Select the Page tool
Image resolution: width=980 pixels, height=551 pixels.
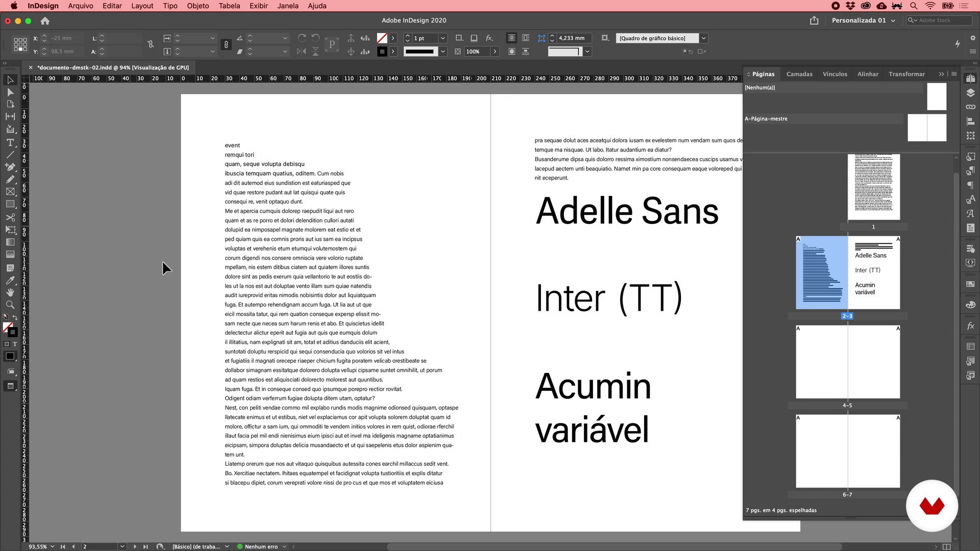(x=10, y=105)
